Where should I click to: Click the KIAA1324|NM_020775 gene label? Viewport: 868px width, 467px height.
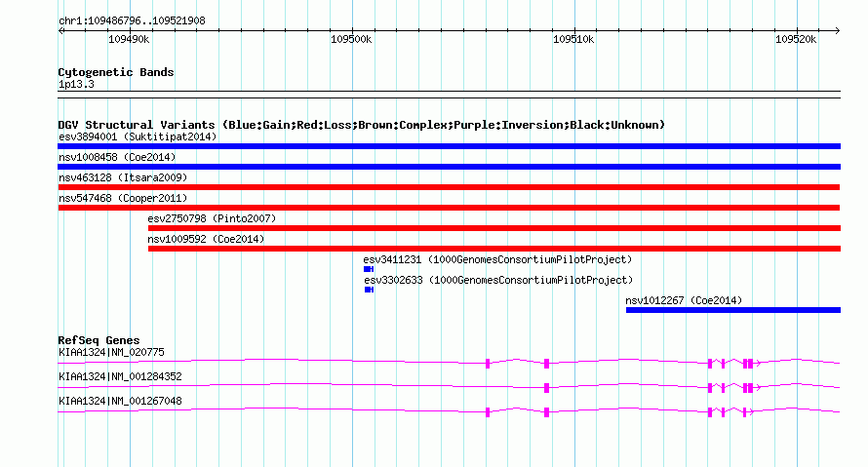click(111, 352)
